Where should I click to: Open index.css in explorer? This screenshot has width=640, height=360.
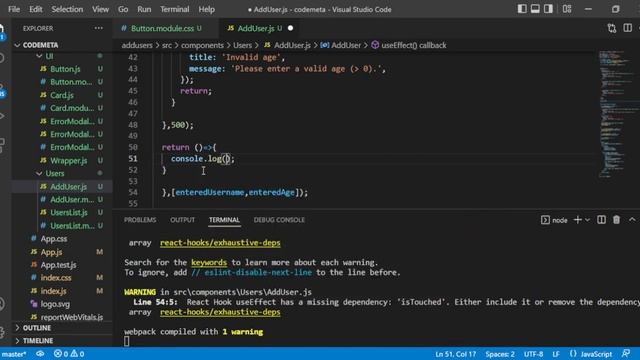[56, 278]
